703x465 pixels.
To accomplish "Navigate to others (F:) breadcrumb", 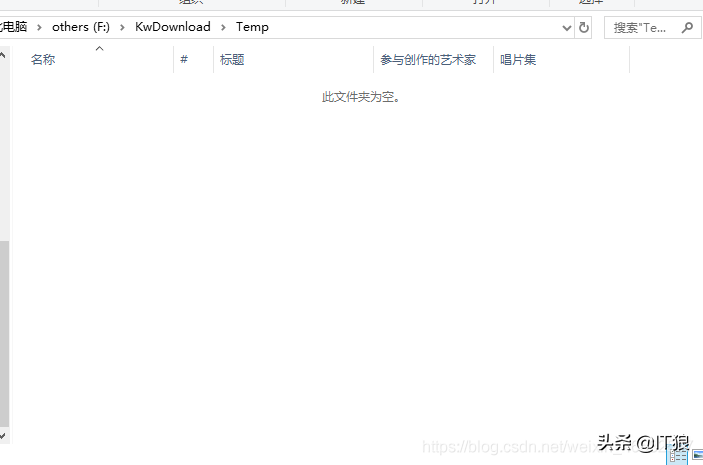I will coord(81,27).
